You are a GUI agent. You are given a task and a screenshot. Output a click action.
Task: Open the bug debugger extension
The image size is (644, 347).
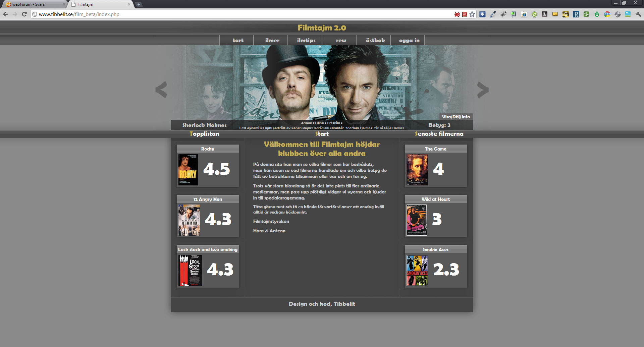pos(503,14)
